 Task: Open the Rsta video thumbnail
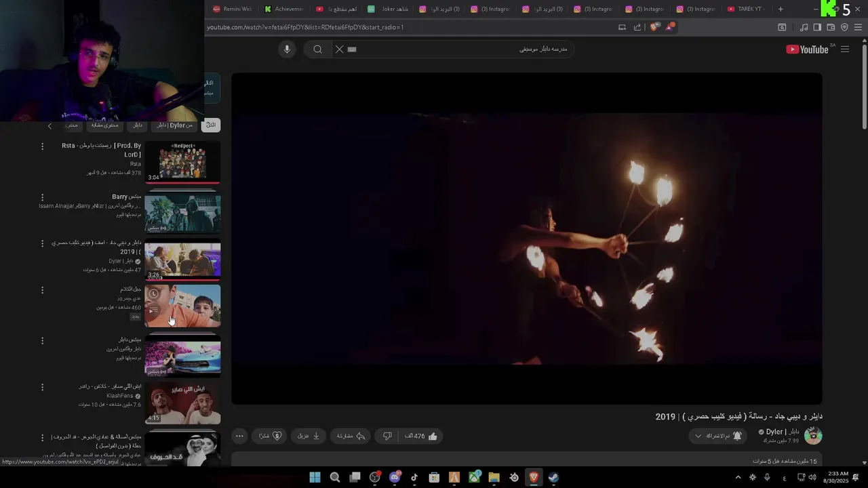click(x=182, y=163)
